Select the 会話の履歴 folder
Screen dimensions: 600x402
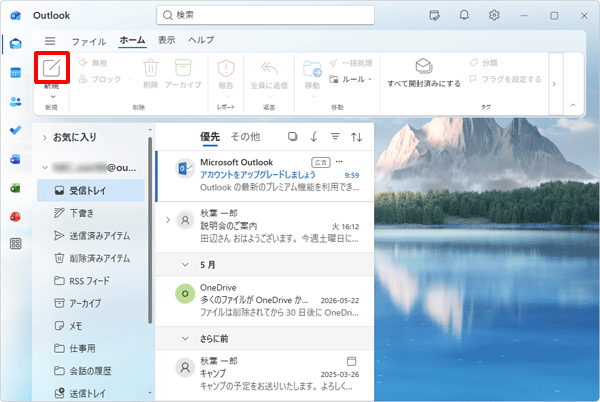91,371
